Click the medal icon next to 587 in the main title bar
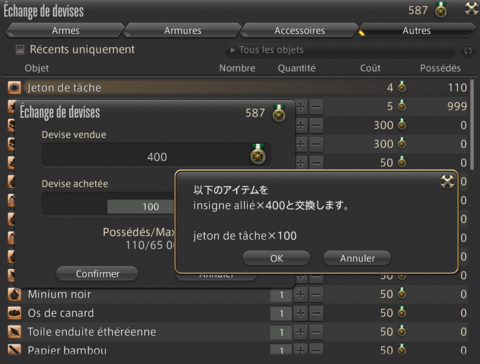 click(441, 10)
